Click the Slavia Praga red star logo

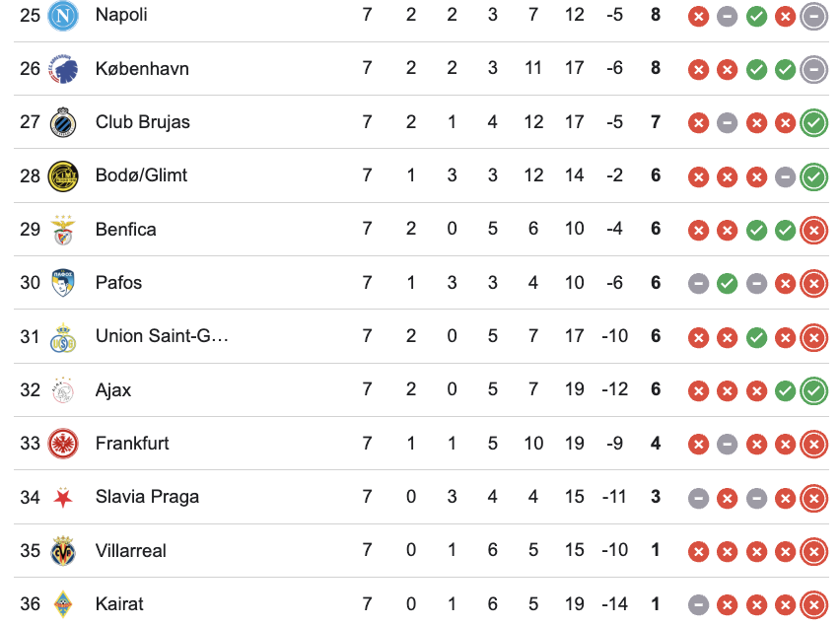point(64,497)
